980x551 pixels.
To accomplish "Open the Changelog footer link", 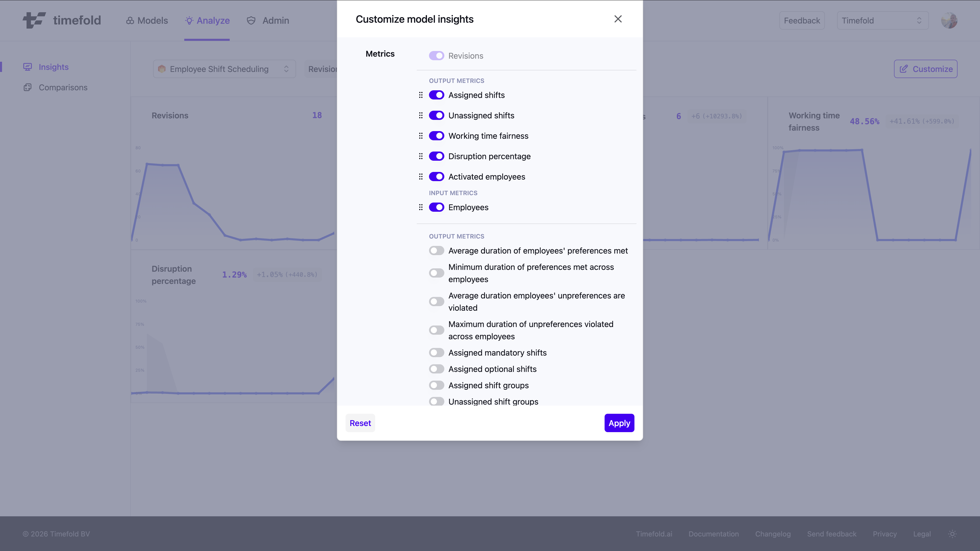I will point(773,534).
